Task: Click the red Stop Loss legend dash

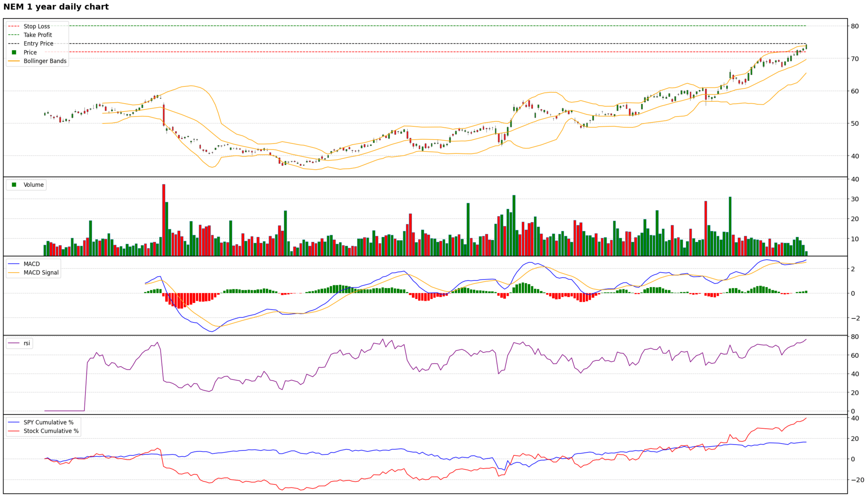Action: click(14, 27)
